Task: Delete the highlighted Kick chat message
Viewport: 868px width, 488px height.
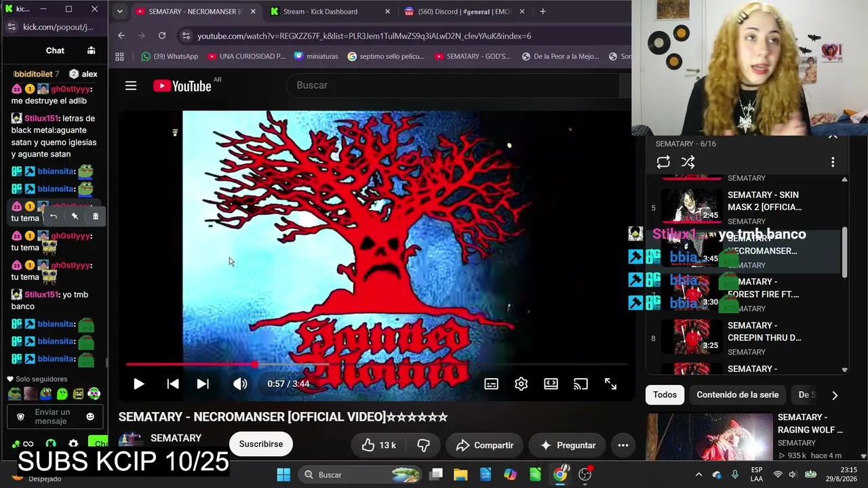Action: pos(96,216)
